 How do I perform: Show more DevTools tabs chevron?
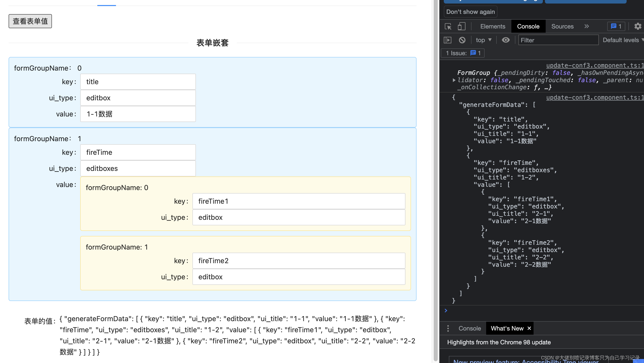coord(587,26)
